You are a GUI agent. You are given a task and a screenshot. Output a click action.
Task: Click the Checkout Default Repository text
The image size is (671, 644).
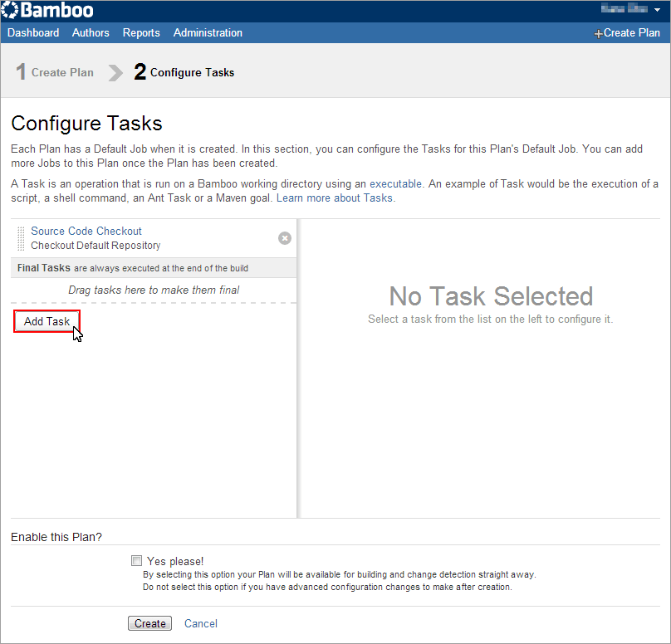[96, 246]
